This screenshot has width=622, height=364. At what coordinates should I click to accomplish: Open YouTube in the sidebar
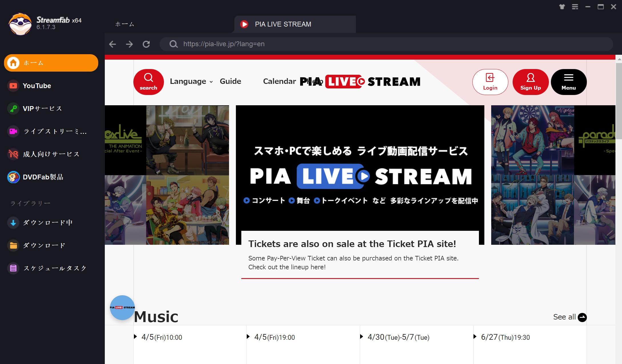coord(51,86)
